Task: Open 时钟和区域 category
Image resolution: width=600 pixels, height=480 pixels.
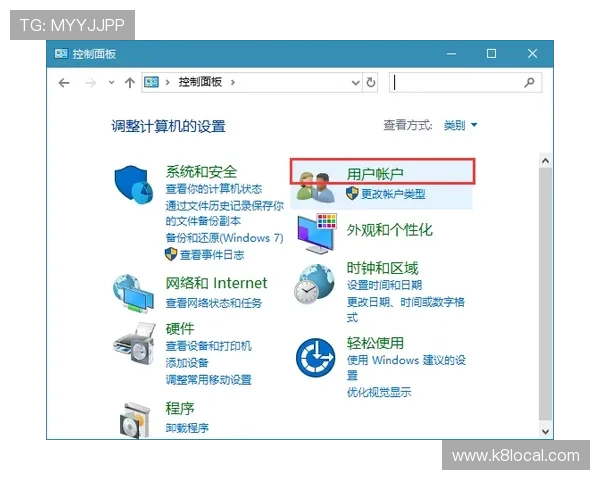Action: click(x=382, y=268)
